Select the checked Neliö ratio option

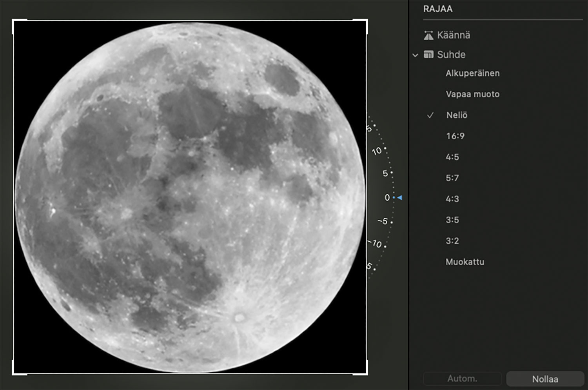tap(457, 115)
